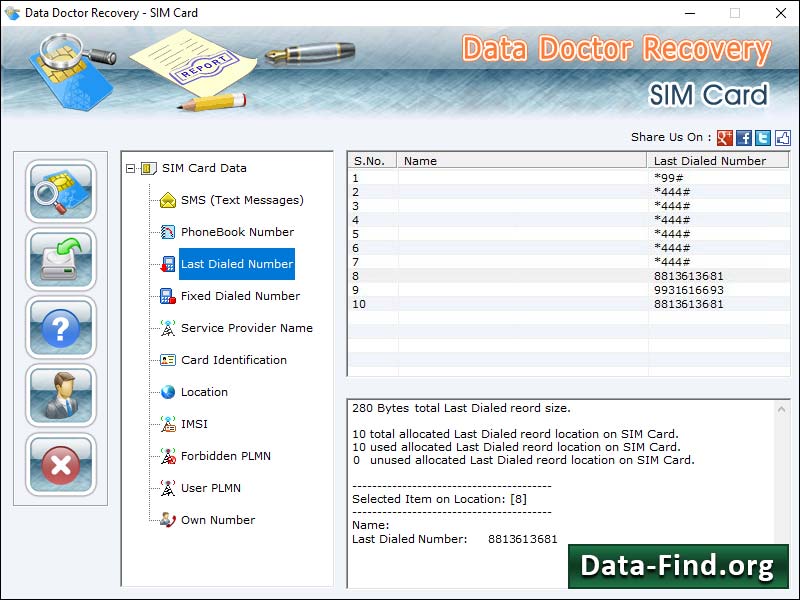Click the recover data drive icon
This screenshot has height=600, width=800.
pos(60,259)
